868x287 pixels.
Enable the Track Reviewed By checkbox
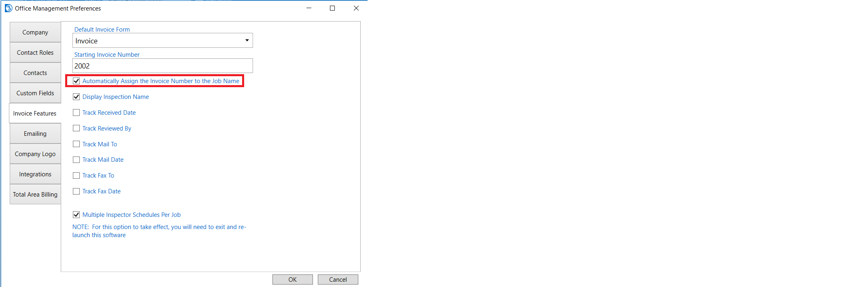click(76, 129)
